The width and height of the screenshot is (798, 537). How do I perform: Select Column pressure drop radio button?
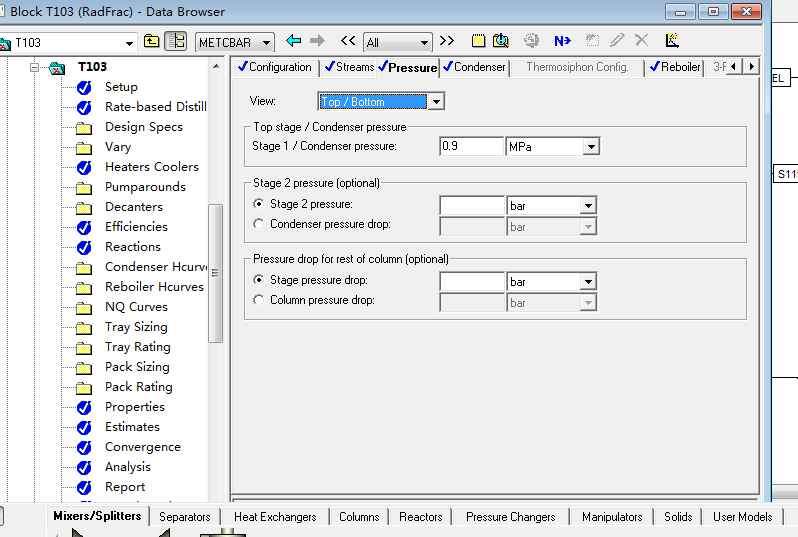pos(259,300)
